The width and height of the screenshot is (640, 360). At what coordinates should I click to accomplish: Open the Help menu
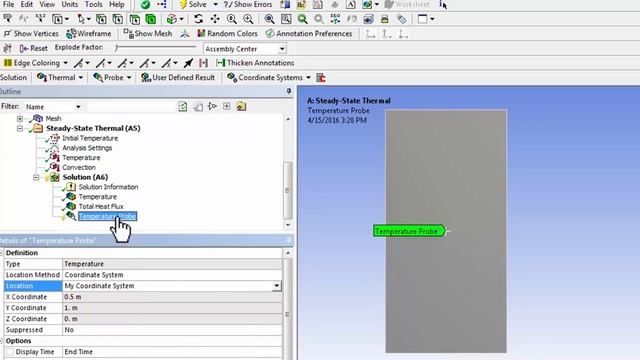117,4
